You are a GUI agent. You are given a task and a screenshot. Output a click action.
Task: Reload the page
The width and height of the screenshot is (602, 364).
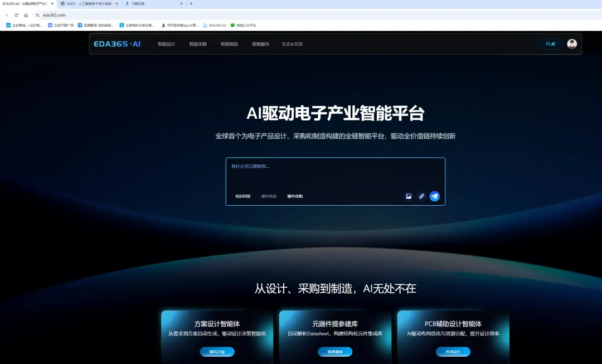click(x=16, y=15)
